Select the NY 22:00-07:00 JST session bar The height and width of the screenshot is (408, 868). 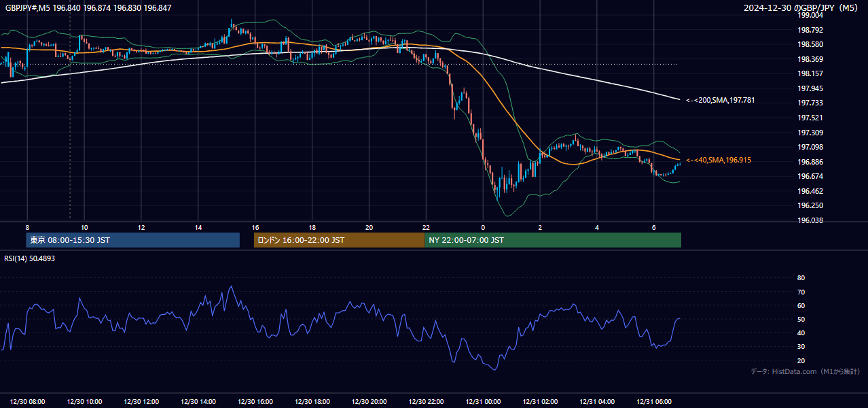point(553,240)
